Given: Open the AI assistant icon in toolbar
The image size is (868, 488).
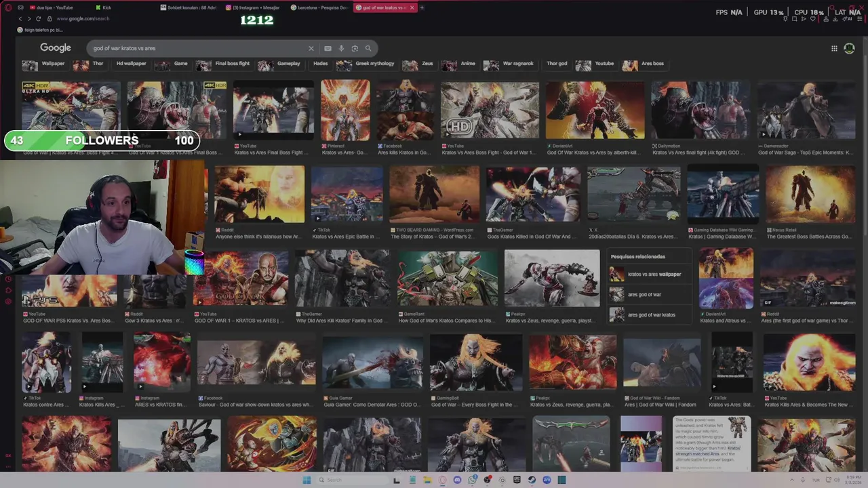Looking at the screenshot, I should coord(847,19).
